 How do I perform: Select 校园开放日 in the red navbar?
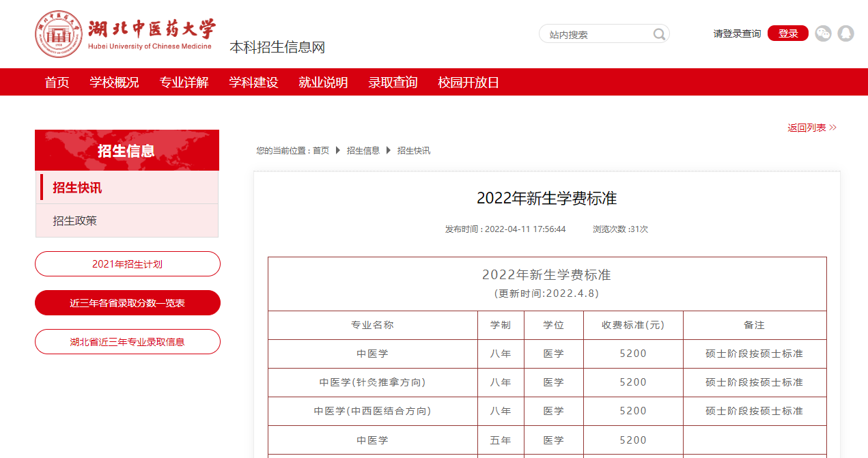[468, 82]
